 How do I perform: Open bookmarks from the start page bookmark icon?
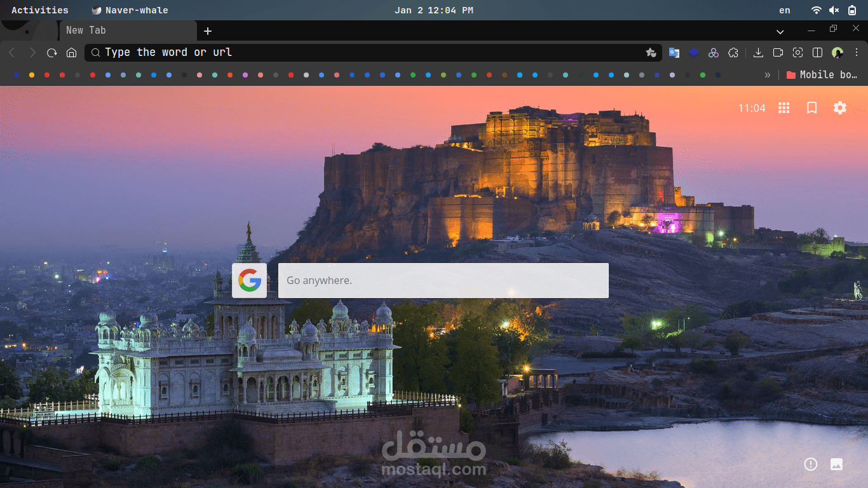[x=811, y=108]
